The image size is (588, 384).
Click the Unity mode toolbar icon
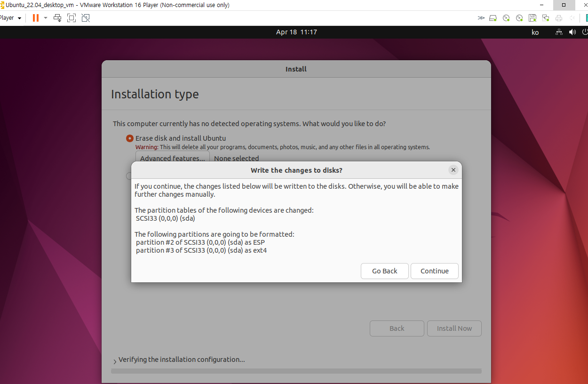click(x=86, y=18)
